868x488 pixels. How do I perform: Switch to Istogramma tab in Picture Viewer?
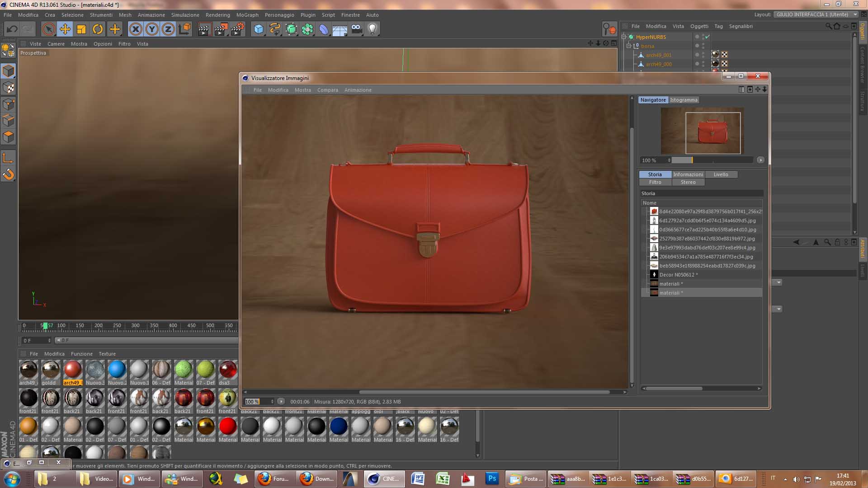[683, 100]
